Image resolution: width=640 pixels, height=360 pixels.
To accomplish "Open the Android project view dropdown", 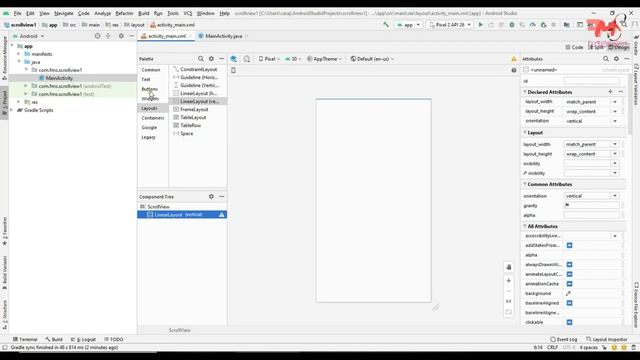I will 29,36.
